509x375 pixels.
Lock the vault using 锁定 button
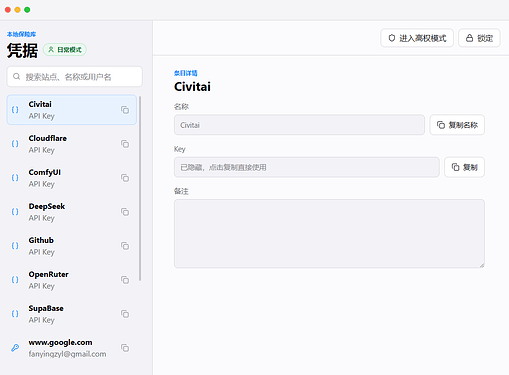479,38
